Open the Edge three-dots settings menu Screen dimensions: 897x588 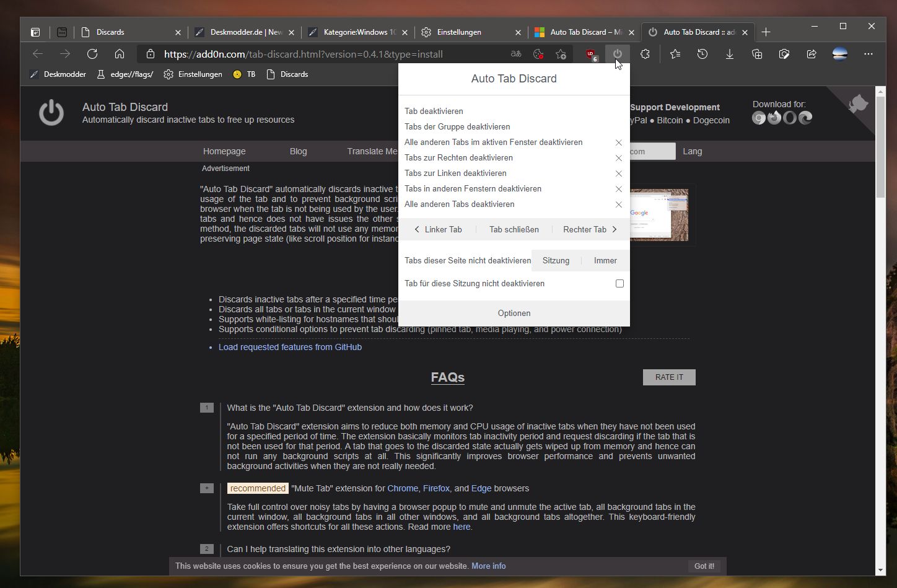click(868, 54)
